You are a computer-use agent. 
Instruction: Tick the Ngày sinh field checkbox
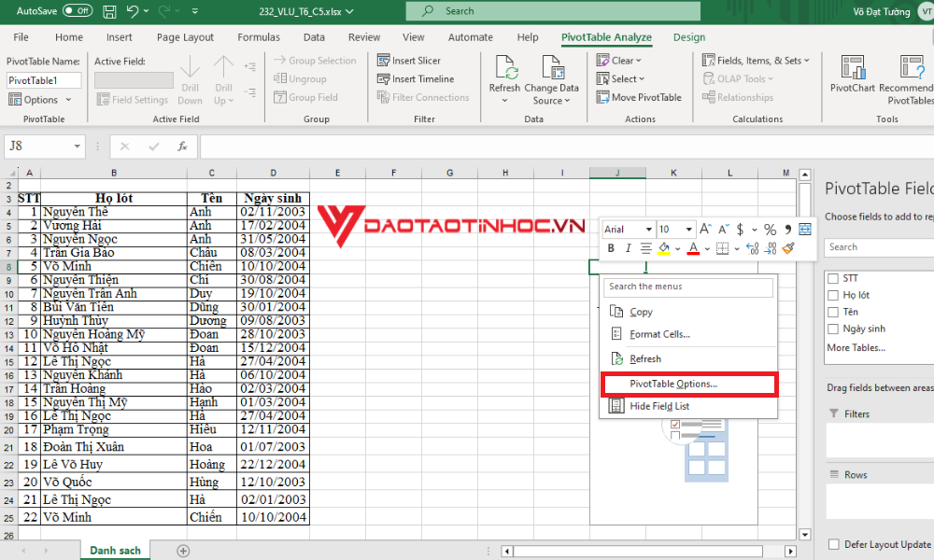click(x=832, y=329)
